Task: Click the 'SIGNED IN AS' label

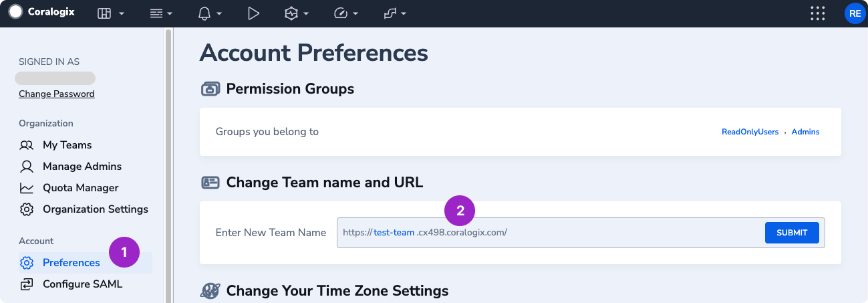Action: [x=49, y=62]
